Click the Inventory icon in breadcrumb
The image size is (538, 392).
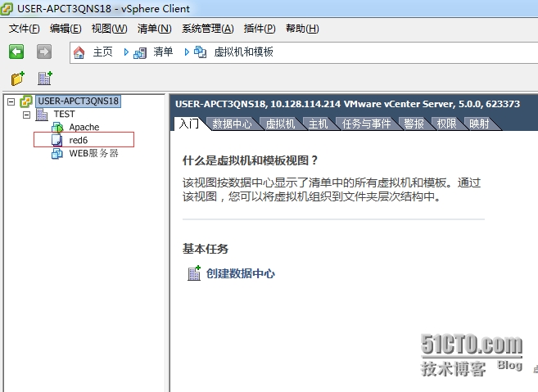pyautogui.click(x=140, y=53)
